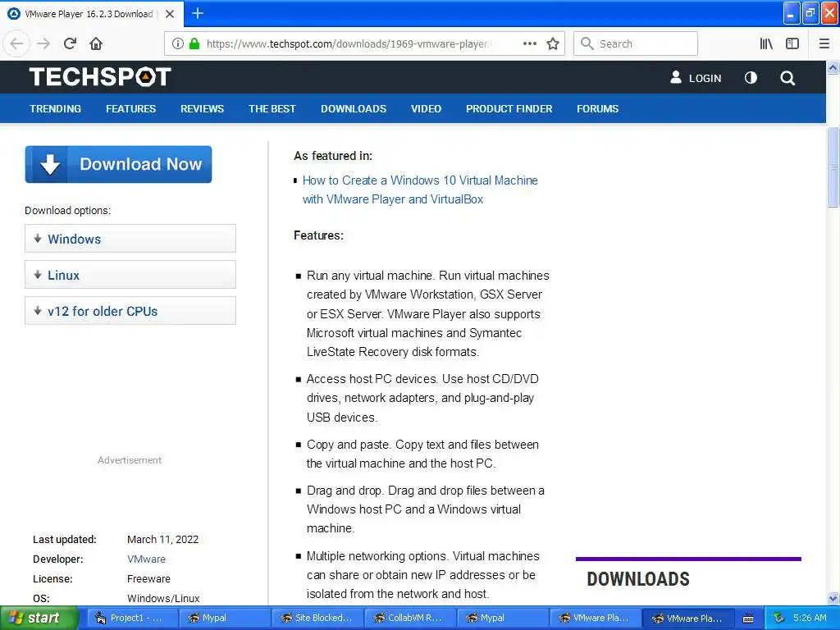Open the Library bookshelf icon
The height and width of the screenshot is (630, 840).
(x=766, y=43)
